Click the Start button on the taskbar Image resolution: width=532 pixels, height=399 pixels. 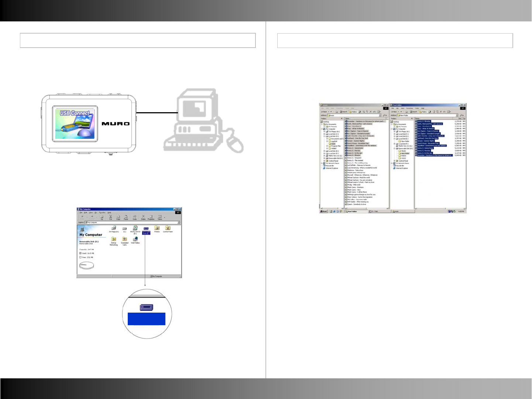[324, 211]
